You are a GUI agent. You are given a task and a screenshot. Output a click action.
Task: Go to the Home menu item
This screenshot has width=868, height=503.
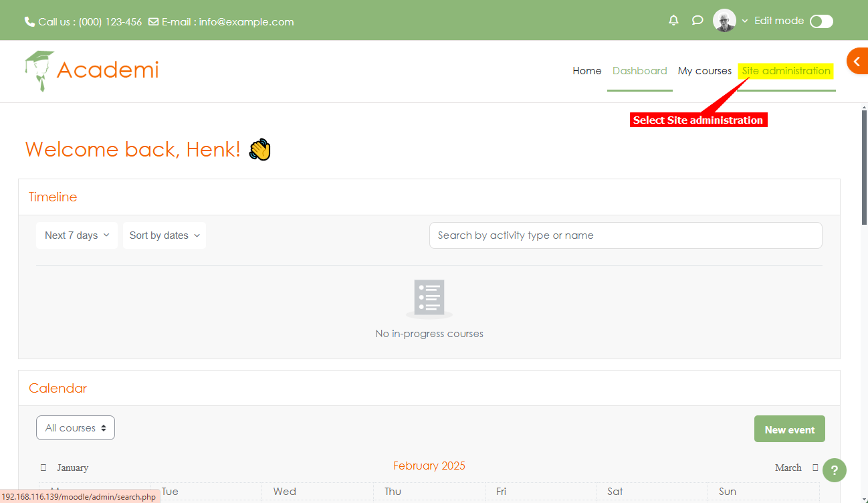[x=587, y=71]
